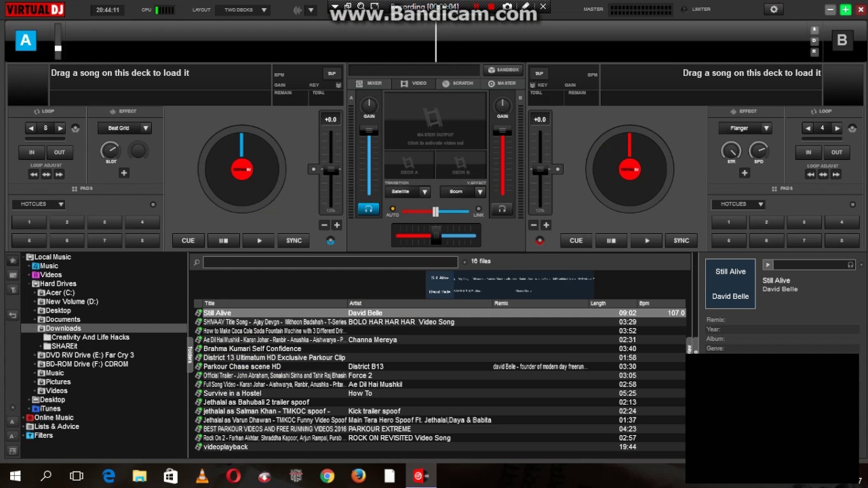This screenshot has width=868, height=488.
Task: Click the left deck TAP button
Action: click(x=332, y=73)
